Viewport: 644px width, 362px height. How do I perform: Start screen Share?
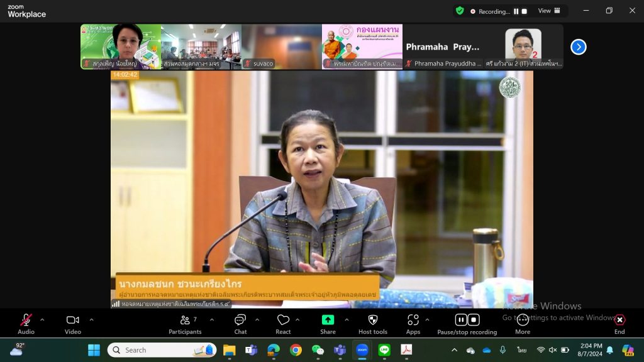pyautogui.click(x=328, y=324)
